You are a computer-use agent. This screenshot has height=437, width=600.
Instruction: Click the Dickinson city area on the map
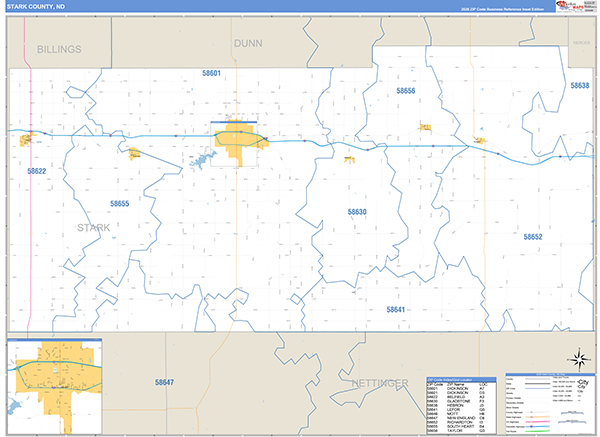click(237, 140)
